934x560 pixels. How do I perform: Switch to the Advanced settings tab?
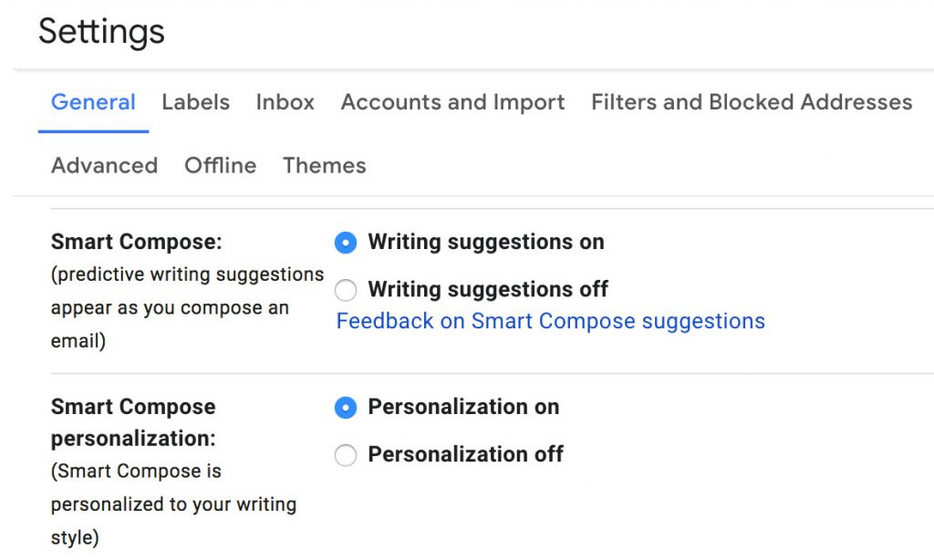click(104, 165)
